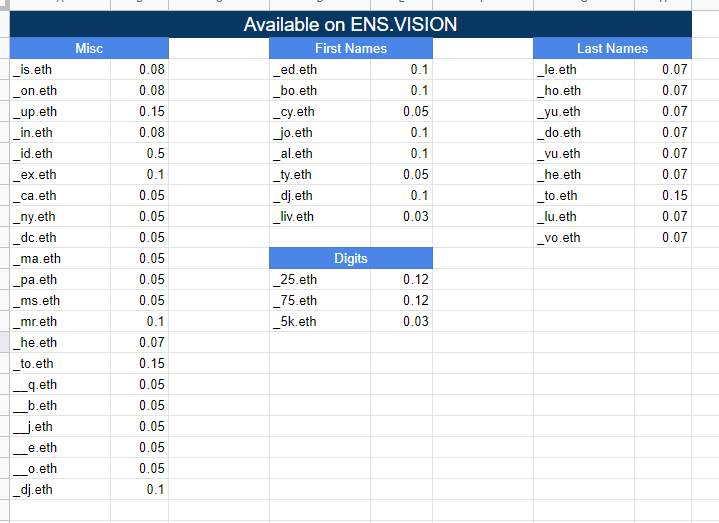Viewport: 719px width, 523px height.
Task: Select _to.eth in the Misc column
Action: click(x=60, y=363)
